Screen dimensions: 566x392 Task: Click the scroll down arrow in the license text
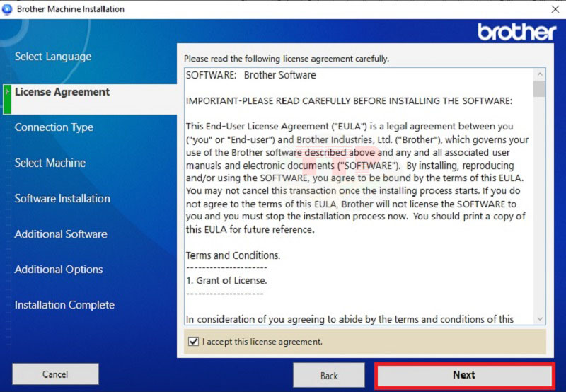tap(540, 319)
